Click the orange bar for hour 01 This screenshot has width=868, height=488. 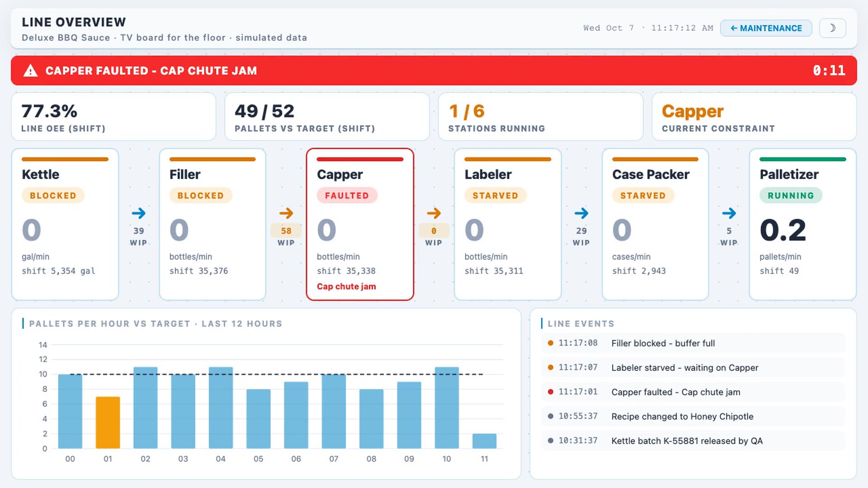pos(108,422)
